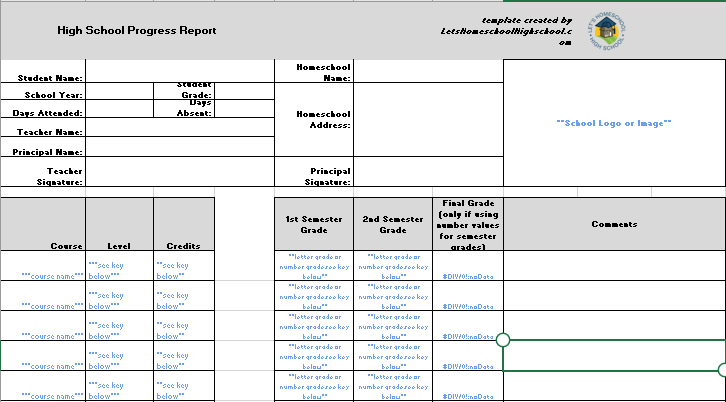The height and width of the screenshot is (402, 726).
Task: Select the 1st Semester Grade header
Action: coord(314,224)
